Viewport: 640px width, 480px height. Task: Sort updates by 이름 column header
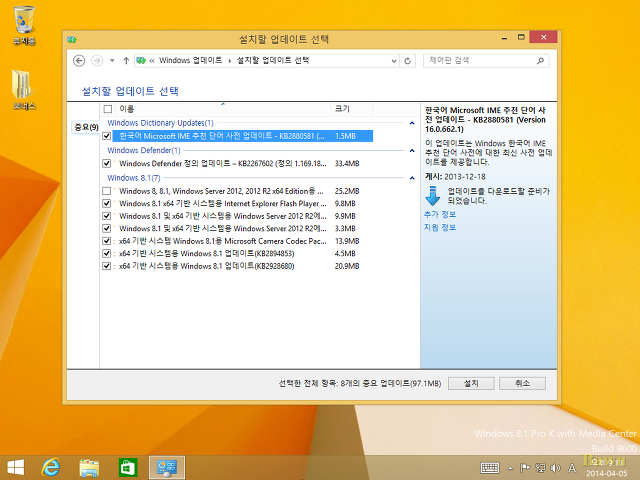point(223,109)
